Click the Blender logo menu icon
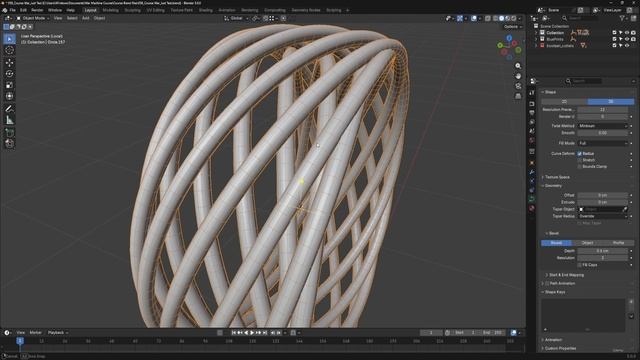This screenshot has width=640, height=360. click(4, 10)
